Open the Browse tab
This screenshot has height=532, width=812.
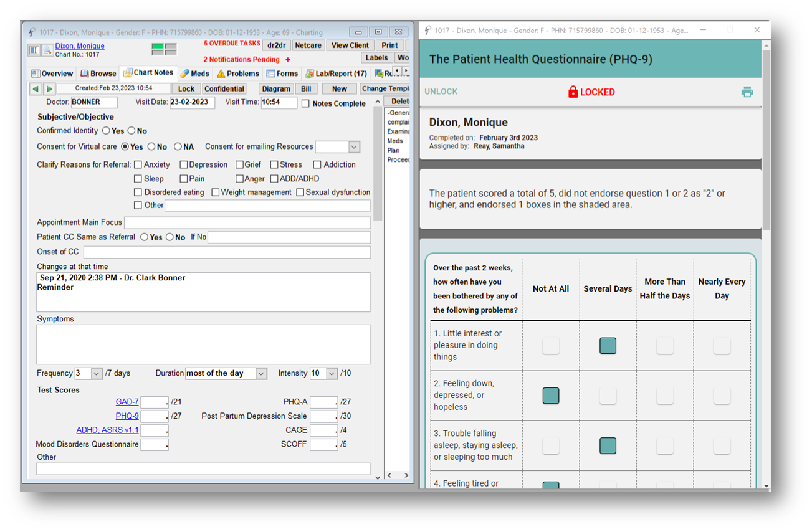pos(98,74)
